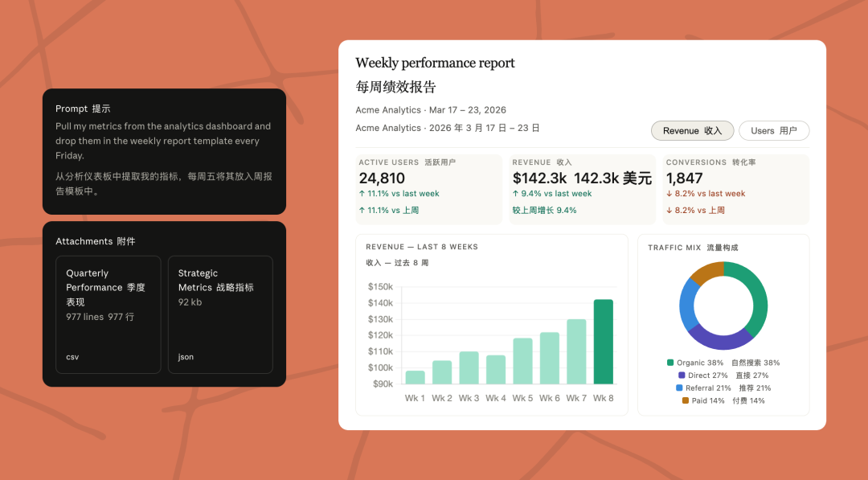Click the orange Paid legend swatch
This screenshot has height=480, width=868.
[685, 400]
